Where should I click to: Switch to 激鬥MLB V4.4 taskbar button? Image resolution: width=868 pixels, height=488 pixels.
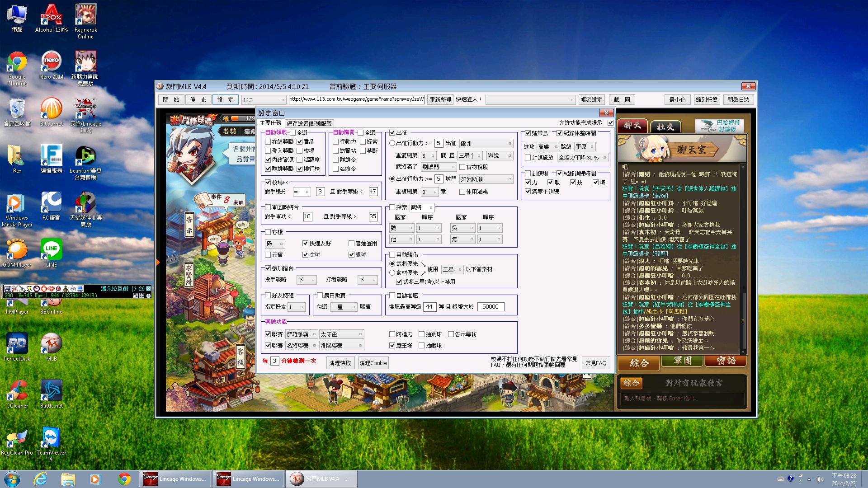321,479
